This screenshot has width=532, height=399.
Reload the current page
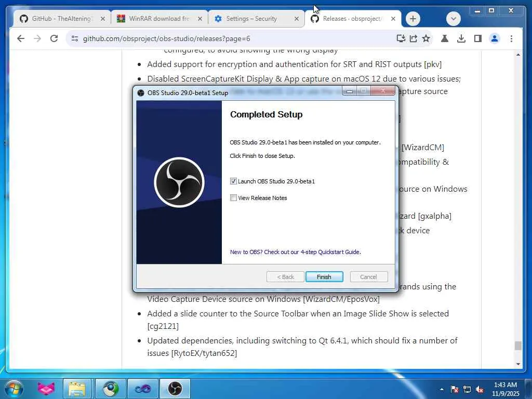coord(54,38)
